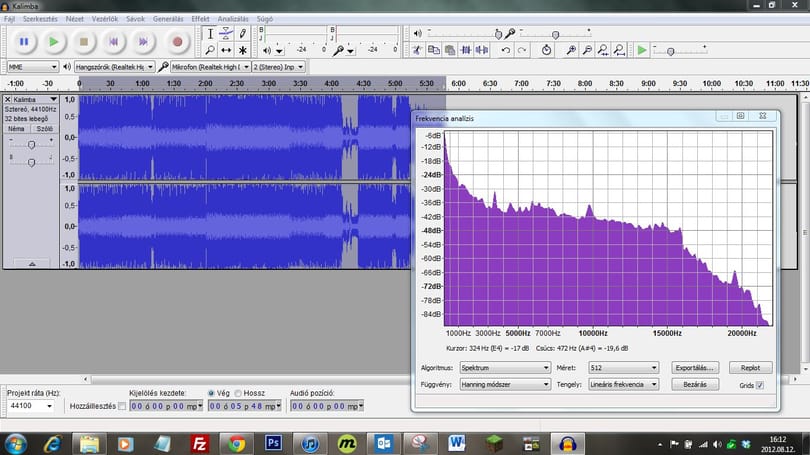Click the Exportálás button
The height and width of the screenshot is (455, 810).
[x=695, y=368]
